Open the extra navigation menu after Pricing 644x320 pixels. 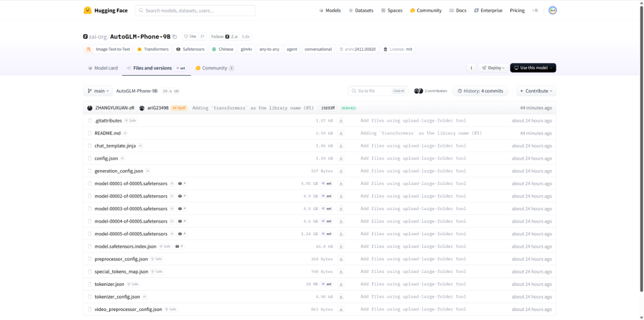coord(535,10)
